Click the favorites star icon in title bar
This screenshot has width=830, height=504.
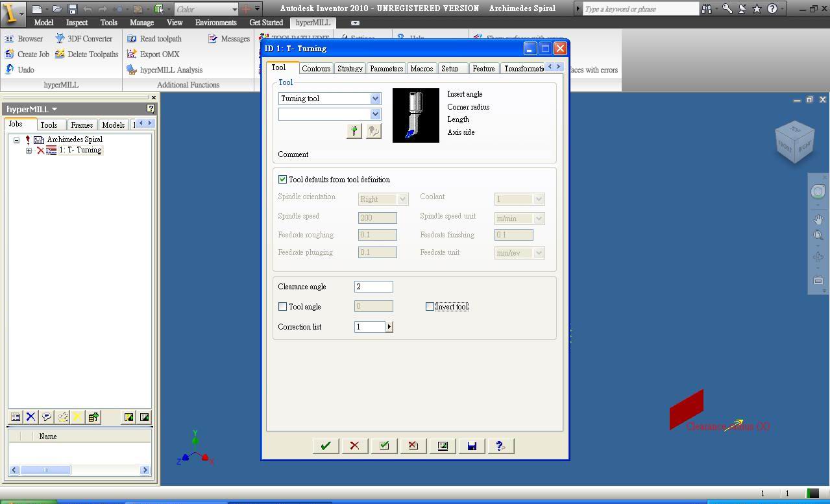757,9
